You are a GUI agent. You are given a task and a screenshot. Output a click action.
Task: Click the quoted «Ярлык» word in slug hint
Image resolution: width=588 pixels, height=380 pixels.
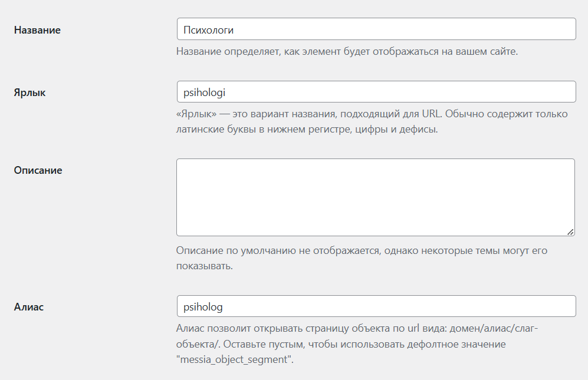197,114
